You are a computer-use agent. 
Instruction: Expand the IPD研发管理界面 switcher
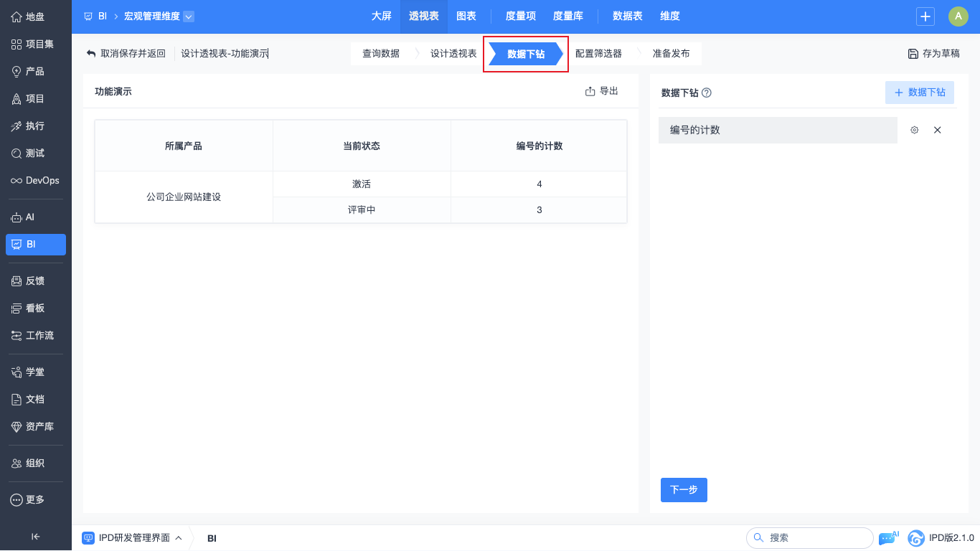[x=132, y=538]
